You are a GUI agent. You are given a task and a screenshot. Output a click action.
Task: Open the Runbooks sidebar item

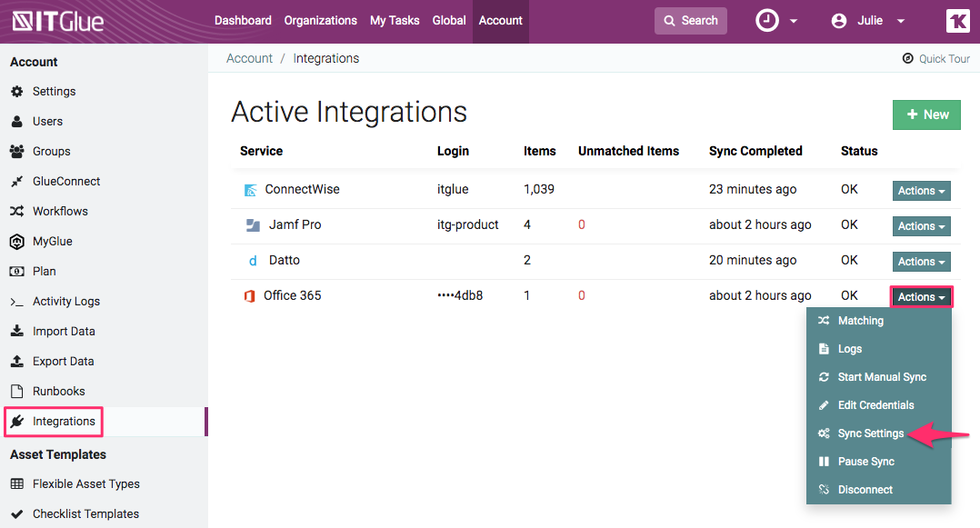click(57, 391)
